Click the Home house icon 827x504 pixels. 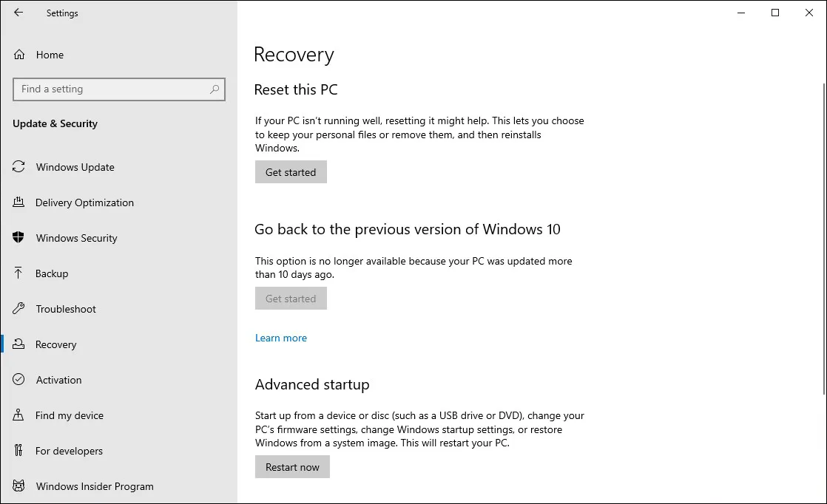[x=18, y=55]
